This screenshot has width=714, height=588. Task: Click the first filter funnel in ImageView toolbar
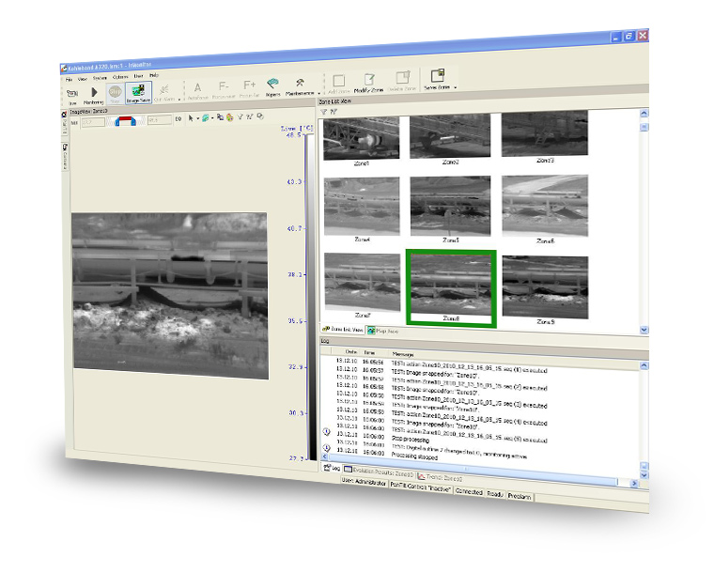tap(240, 117)
